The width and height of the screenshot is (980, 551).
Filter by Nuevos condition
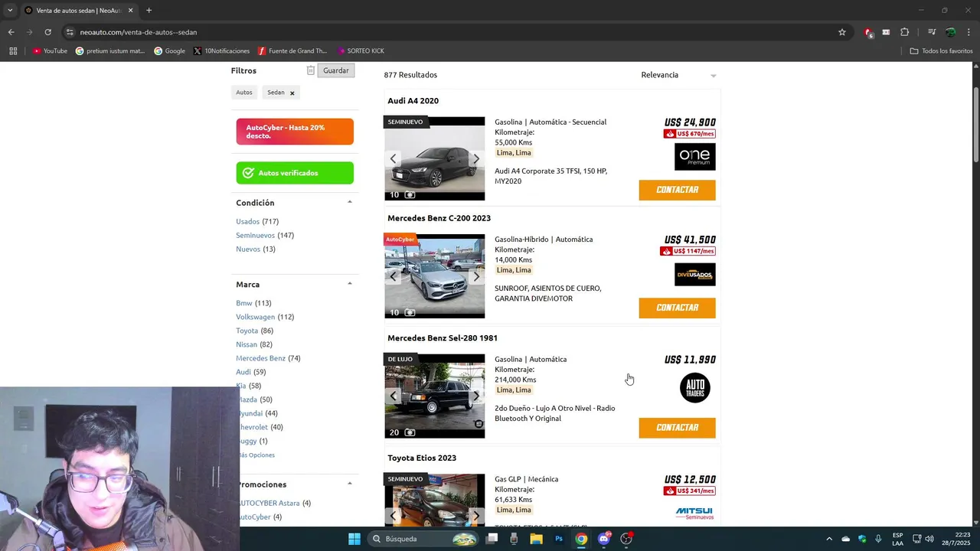pyautogui.click(x=248, y=249)
